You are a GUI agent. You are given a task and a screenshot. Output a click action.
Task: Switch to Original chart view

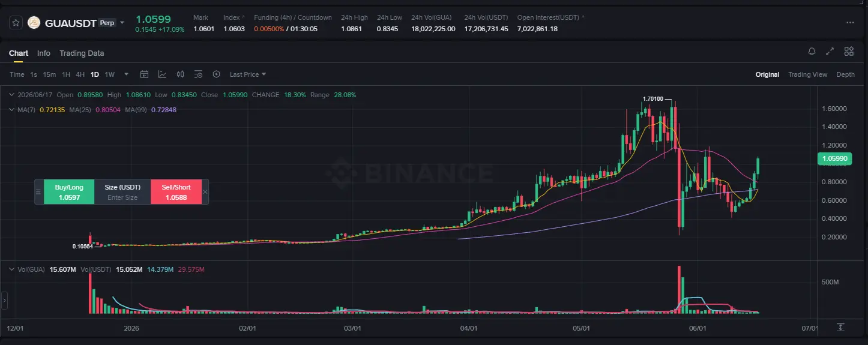[767, 74]
